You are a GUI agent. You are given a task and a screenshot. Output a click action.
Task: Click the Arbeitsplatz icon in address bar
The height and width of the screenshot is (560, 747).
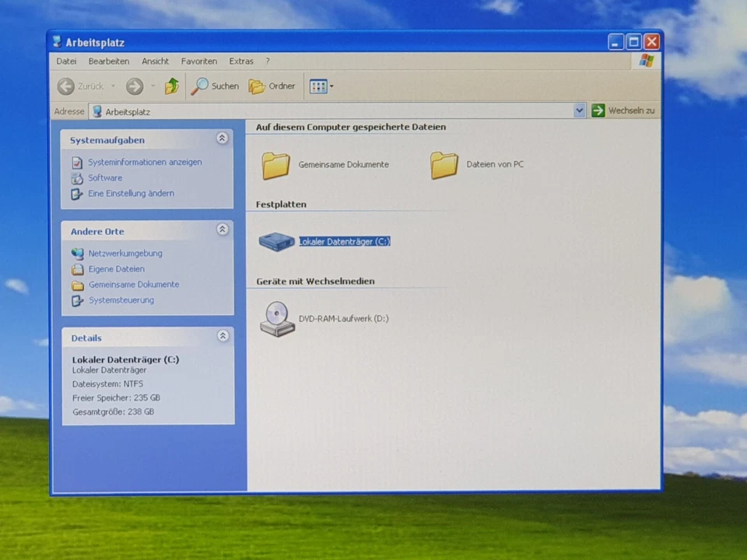[97, 111]
